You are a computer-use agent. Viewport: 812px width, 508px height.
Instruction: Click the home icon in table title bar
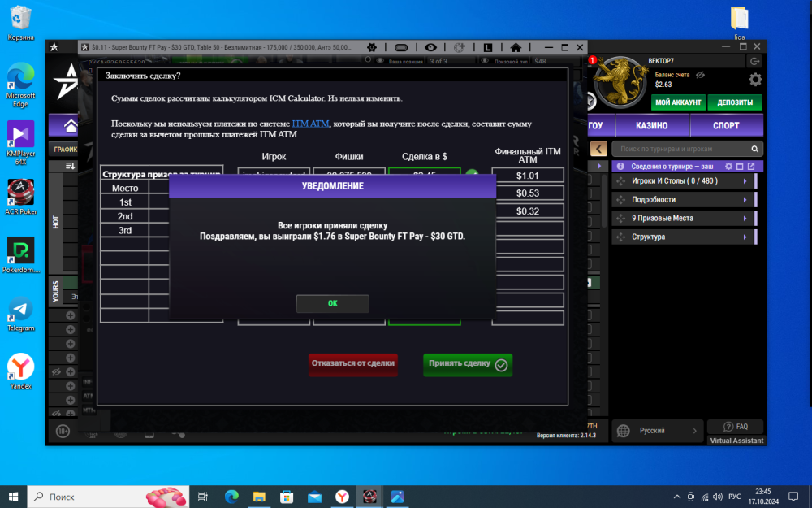516,48
